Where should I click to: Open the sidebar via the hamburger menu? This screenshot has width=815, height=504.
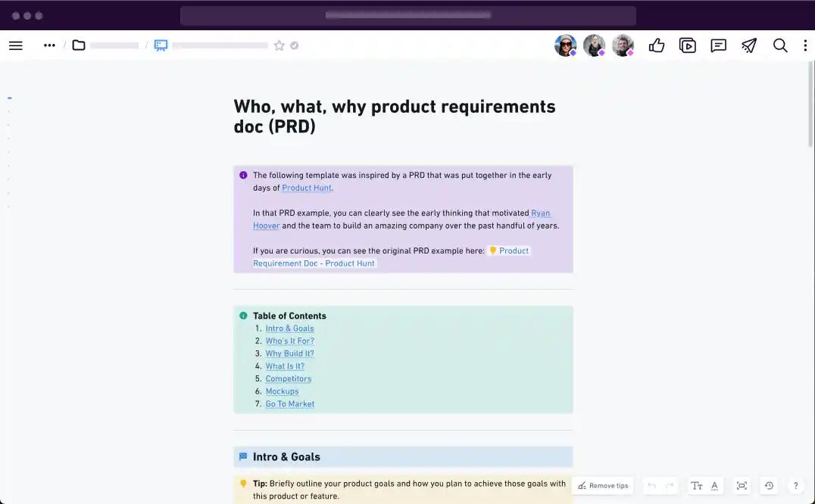click(x=15, y=45)
